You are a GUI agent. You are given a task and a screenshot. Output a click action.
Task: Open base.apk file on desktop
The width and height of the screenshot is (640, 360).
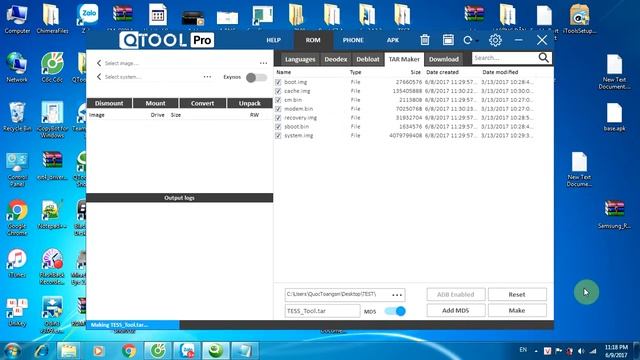click(x=614, y=117)
